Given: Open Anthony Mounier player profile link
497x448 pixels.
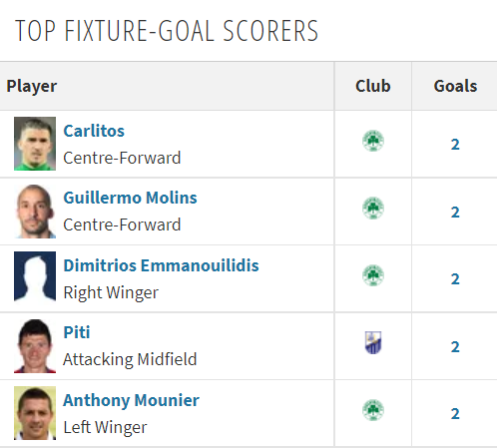Looking at the screenshot, I should pyautogui.click(x=131, y=400).
